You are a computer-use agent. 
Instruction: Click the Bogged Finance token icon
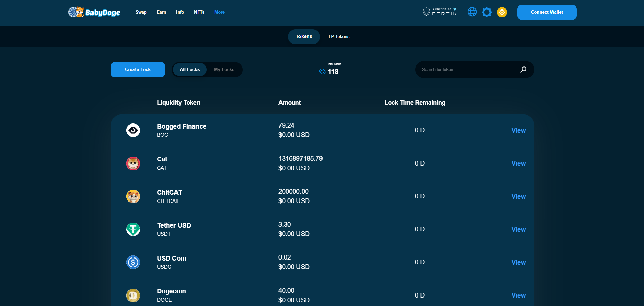click(x=133, y=130)
